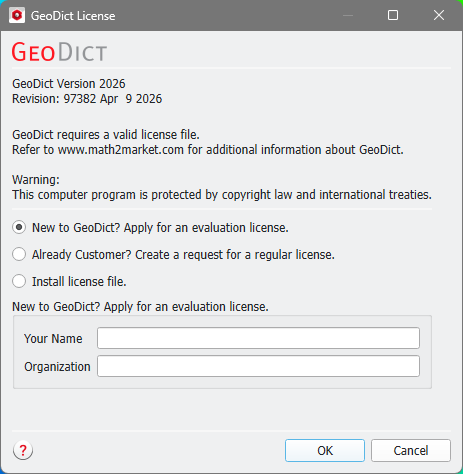Click the 'Organization' label
The image size is (463, 474).
(57, 366)
